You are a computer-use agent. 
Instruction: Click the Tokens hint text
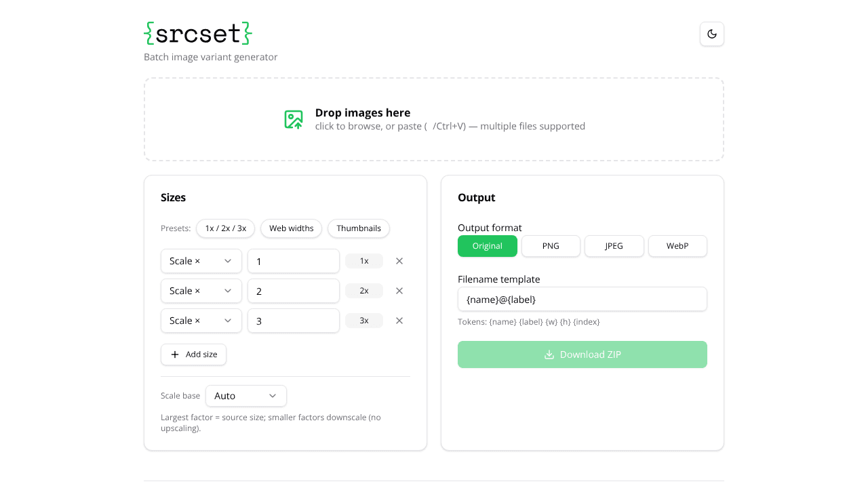(x=529, y=322)
